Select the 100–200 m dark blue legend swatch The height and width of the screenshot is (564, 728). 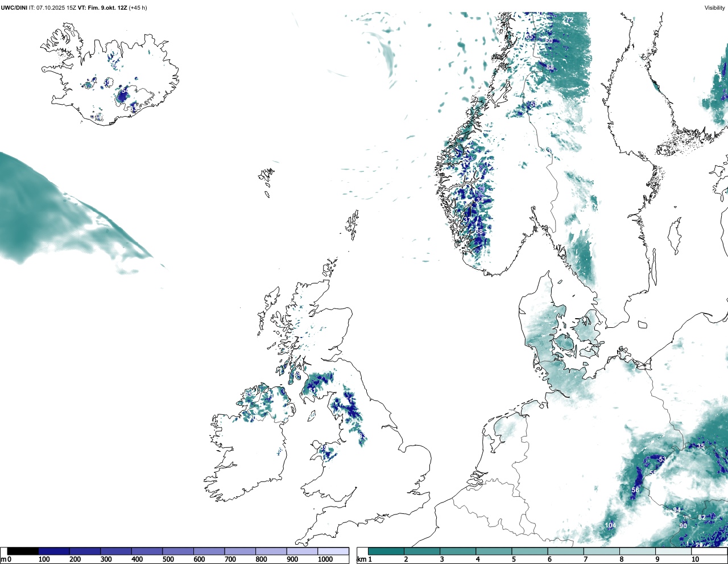pos(54,551)
